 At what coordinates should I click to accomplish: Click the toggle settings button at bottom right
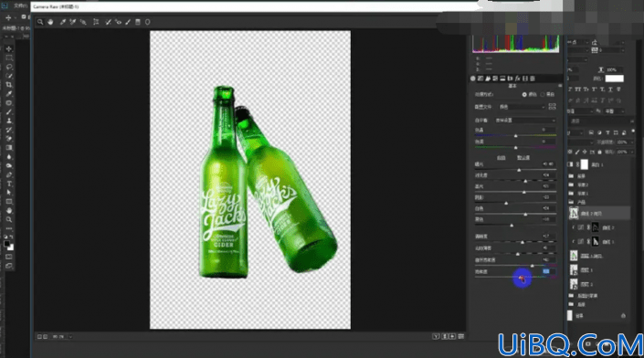pyautogui.click(x=460, y=336)
